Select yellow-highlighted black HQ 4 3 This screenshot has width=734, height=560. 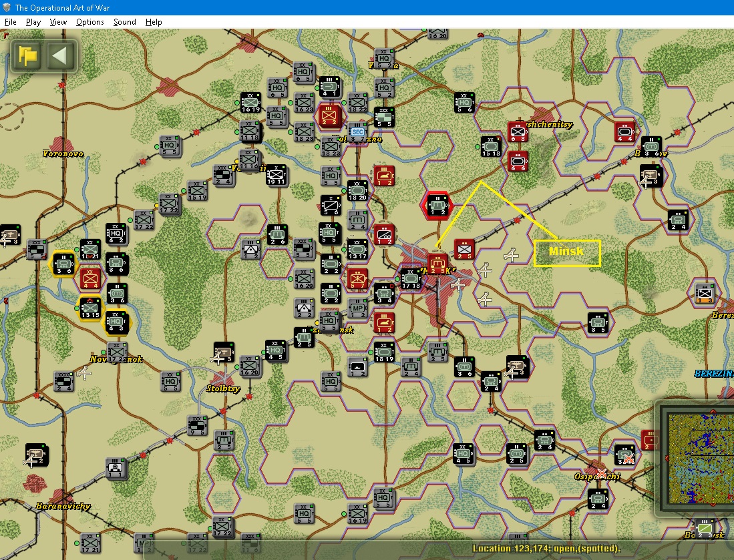pos(116,323)
